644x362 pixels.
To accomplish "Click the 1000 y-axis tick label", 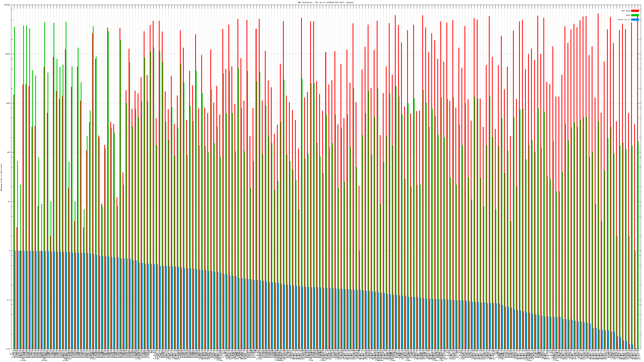I will [8, 103].
